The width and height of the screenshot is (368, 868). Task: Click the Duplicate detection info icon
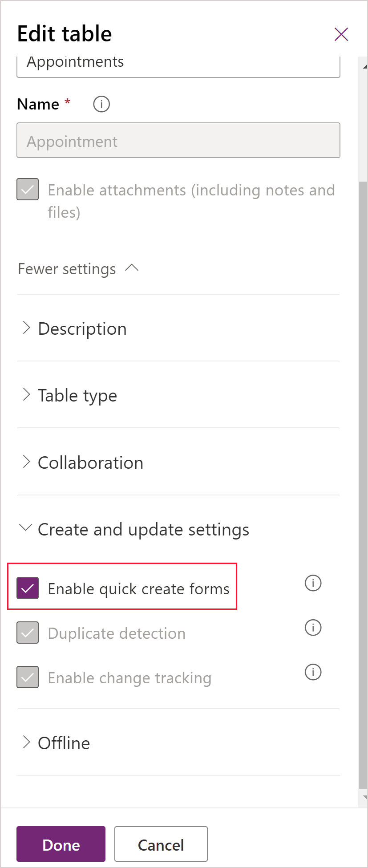[313, 627]
